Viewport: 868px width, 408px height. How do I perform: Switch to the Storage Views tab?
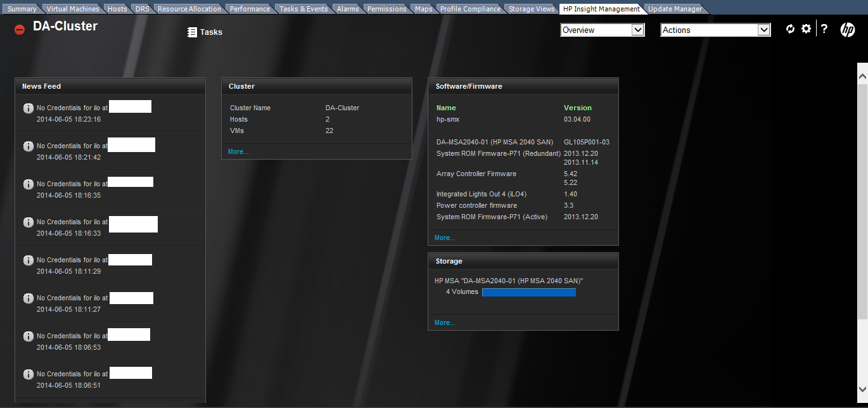pyautogui.click(x=532, y=9)
